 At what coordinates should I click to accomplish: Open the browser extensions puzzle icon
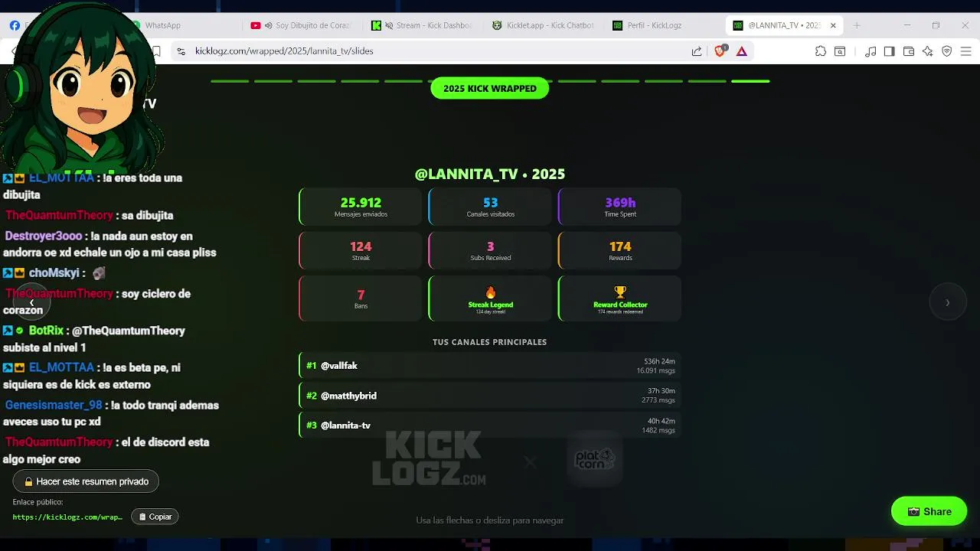[x=821, y=51]
